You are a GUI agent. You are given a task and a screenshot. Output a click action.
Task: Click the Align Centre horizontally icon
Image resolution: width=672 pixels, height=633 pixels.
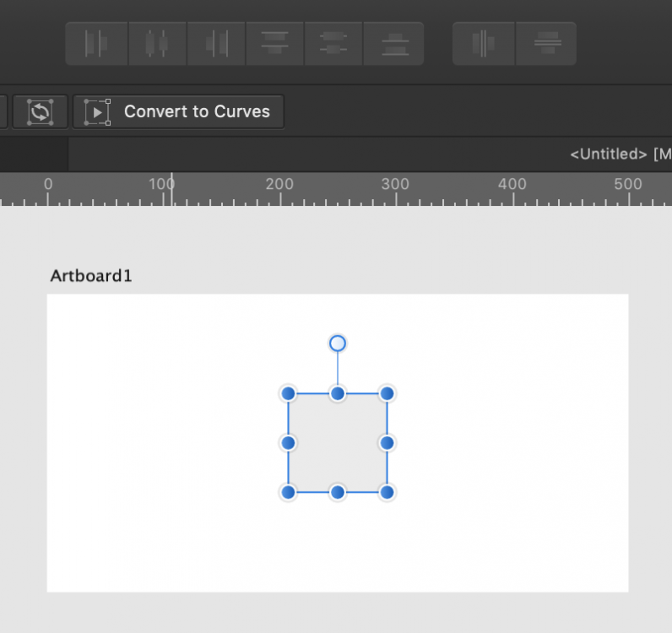coord(156,44)
